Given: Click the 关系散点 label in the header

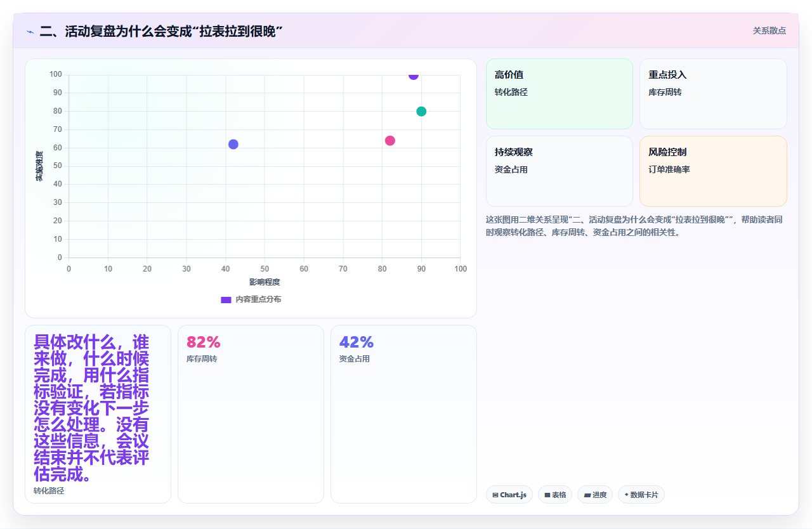Looking at the screenshot, I should [x=769, y=30].
